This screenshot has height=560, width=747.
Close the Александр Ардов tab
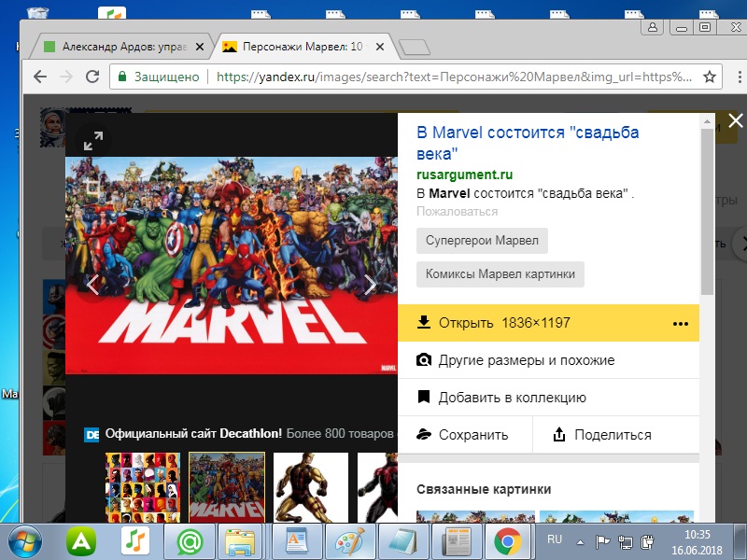[x=200, y=47]
